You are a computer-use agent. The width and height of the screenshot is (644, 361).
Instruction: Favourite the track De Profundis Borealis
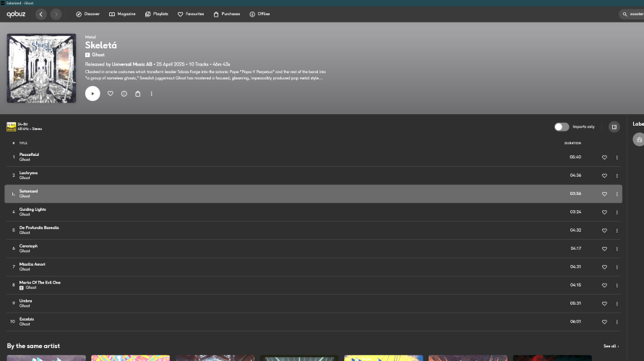tap(604, 230)
